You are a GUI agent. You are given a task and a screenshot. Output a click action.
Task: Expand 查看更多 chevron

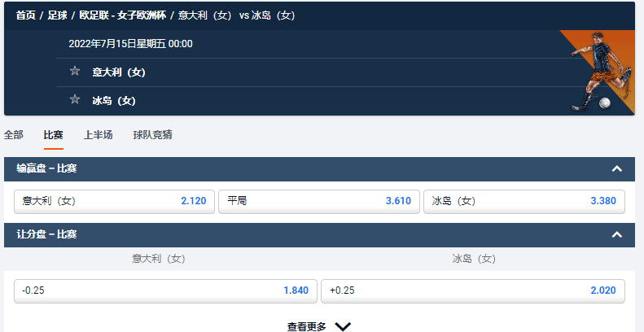[x=343, y=326]
